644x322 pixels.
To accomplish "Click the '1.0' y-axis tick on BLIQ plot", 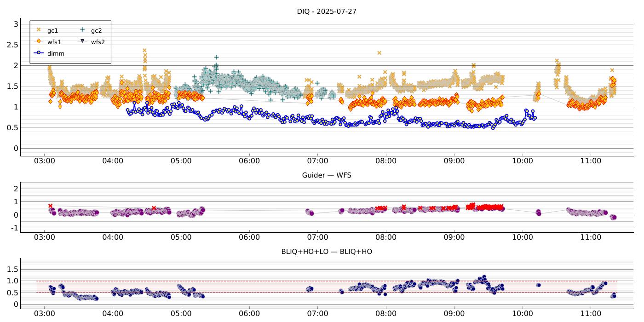I will click(11, 281).
